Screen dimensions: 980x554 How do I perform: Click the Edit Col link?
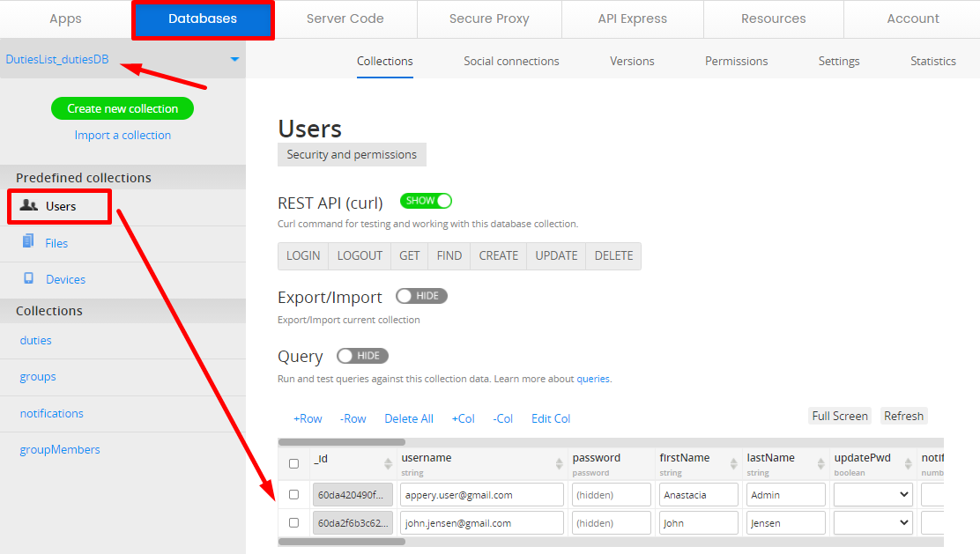point(551,419)
